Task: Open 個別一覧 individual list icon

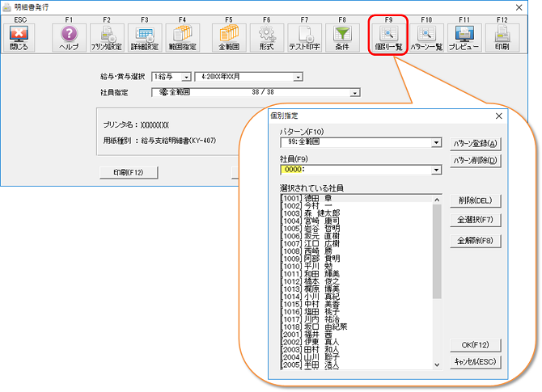Action: coord(388,37)
